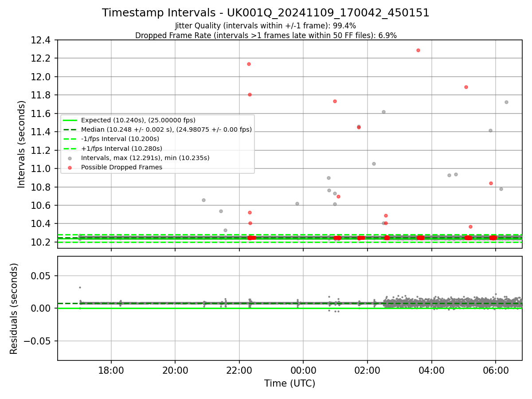The width and height of the screenshot is (532, 399).
Task: Click legend entry 'Median (10.248 +/- 0.002 s)'
Action: click(166, 129)
